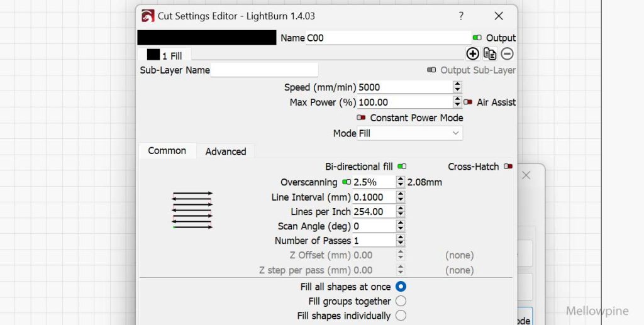Toggle Bi-directional fill switch

pos(402,167)
